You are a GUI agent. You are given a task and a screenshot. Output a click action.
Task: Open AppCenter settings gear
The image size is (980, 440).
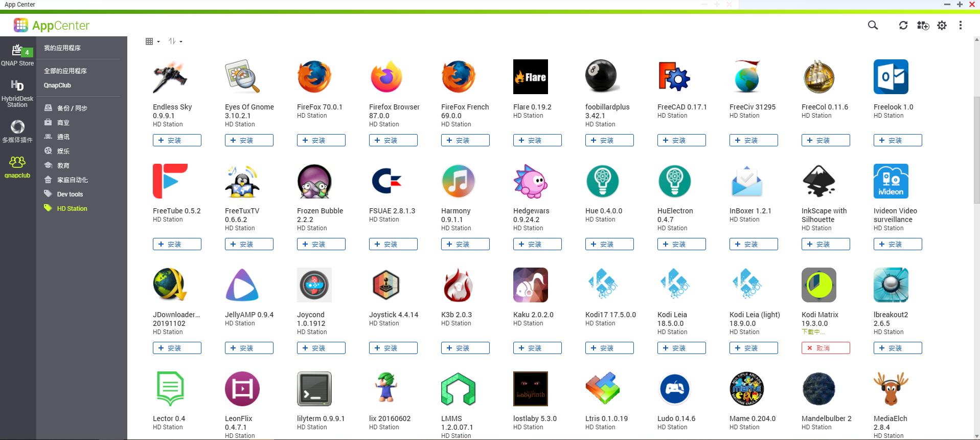(x=942, y=25)
